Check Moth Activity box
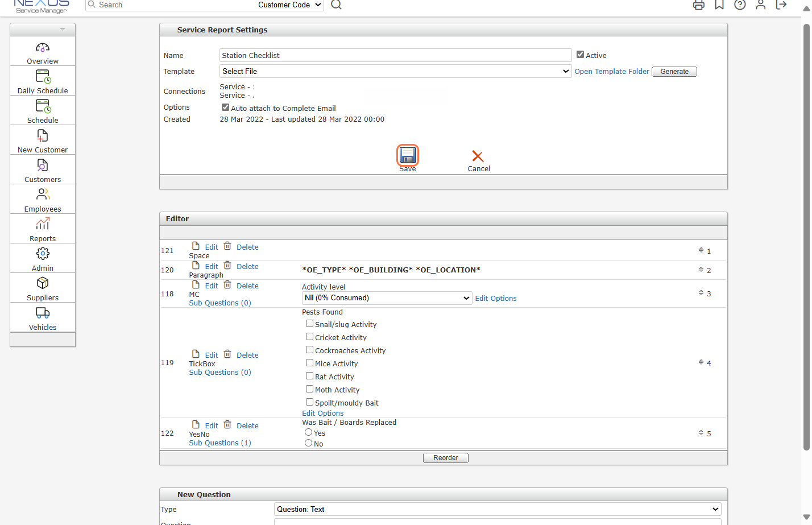 click(x=309, y=388)
